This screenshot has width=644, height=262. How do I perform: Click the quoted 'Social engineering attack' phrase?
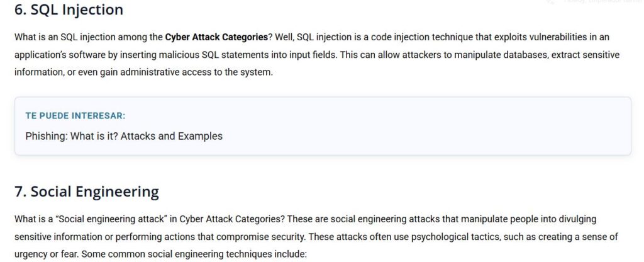(111, 219)
